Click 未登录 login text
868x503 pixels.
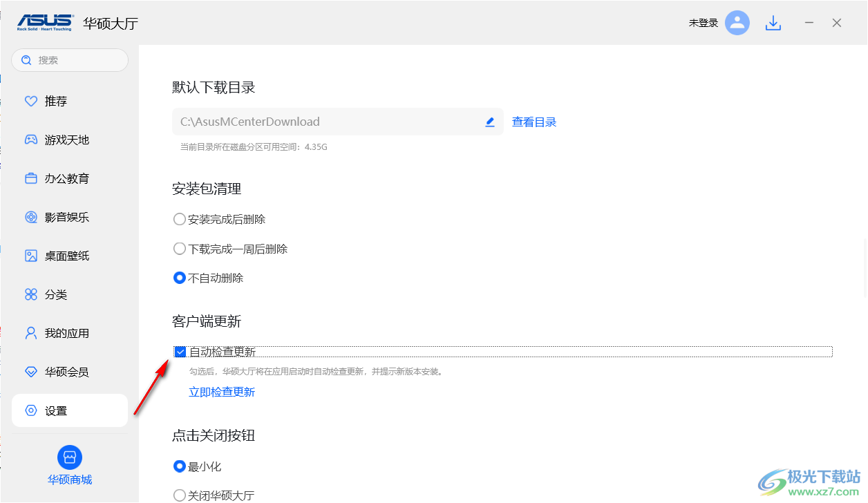(x=704, y=23)
